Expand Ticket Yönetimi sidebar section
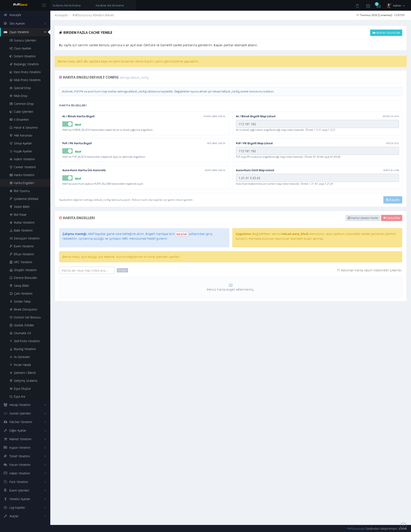411x532 pixels. [x=25, y=456]
